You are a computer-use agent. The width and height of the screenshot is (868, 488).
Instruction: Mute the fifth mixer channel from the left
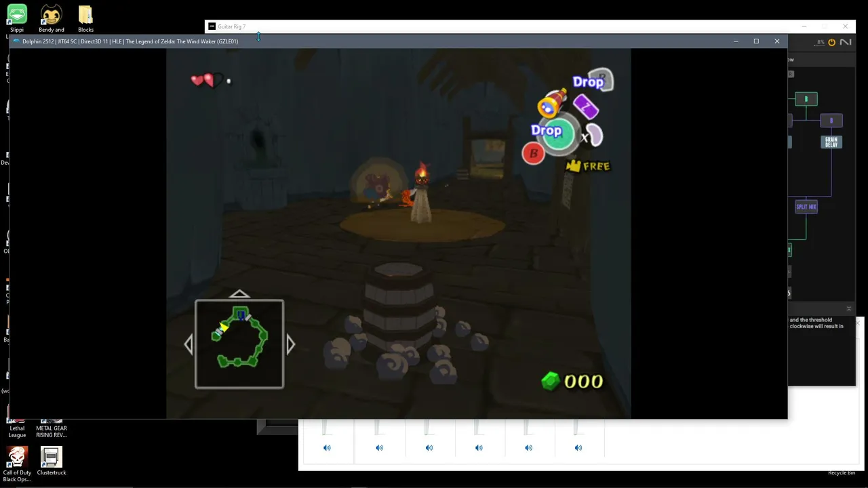[x=528, y=447]
